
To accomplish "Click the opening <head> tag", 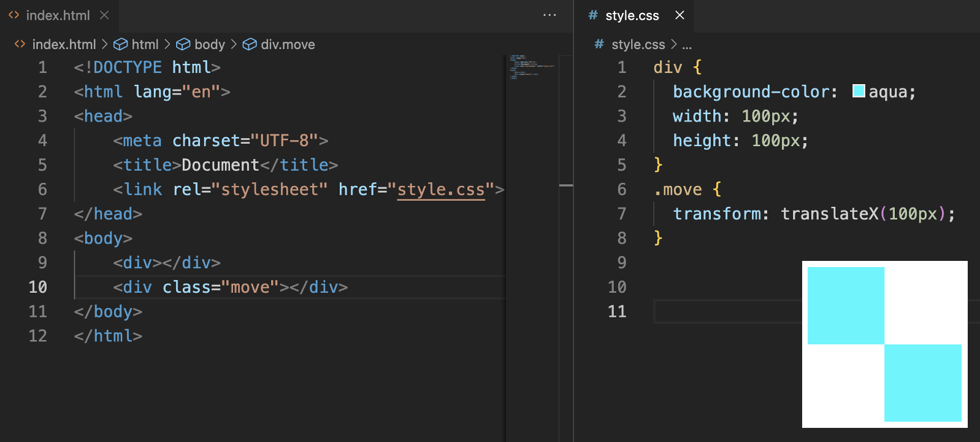I will (x=103, y=116).
